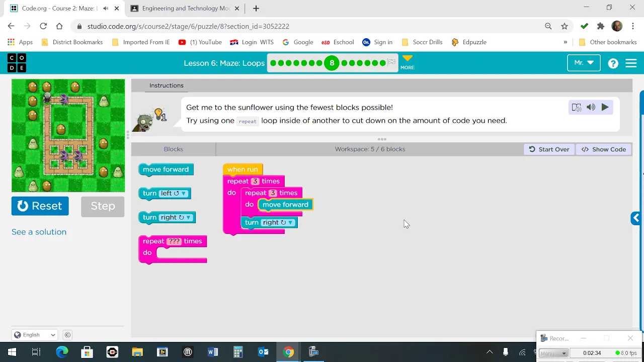Open Outlook from the taskbar

point(263,352)
